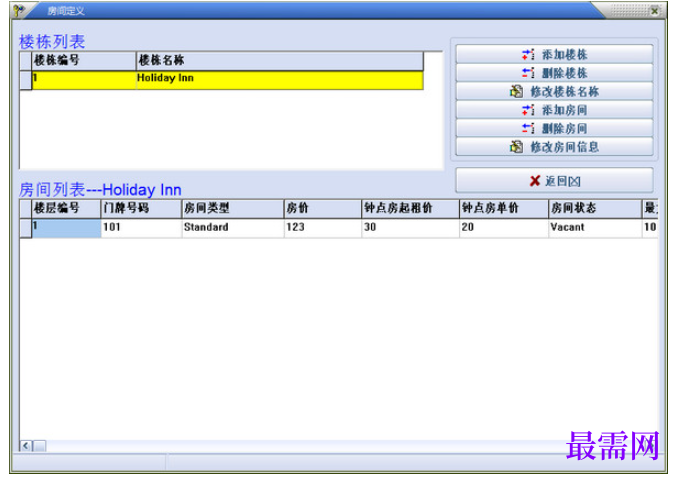Click the 修改楼栋名称 (rename building) button

(x=554, y=91)
